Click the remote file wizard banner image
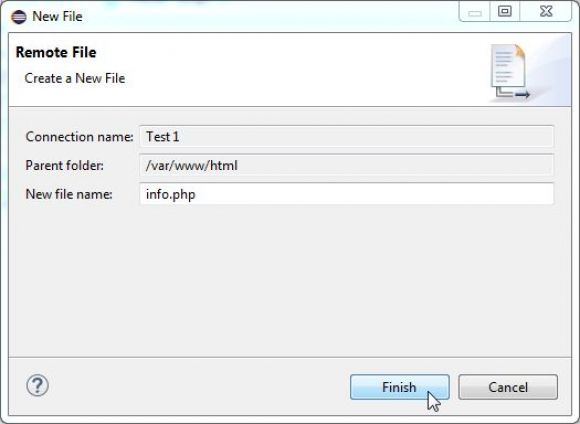The height and width of the screenshot is (424, 580). click(x=510, y=72)
